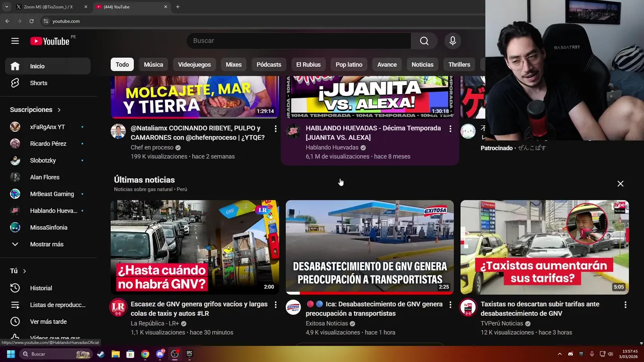Play Desabastecimiento de GNV thumbnail
The height and width of the screenshot is (362, 644).
coord(370,247)
